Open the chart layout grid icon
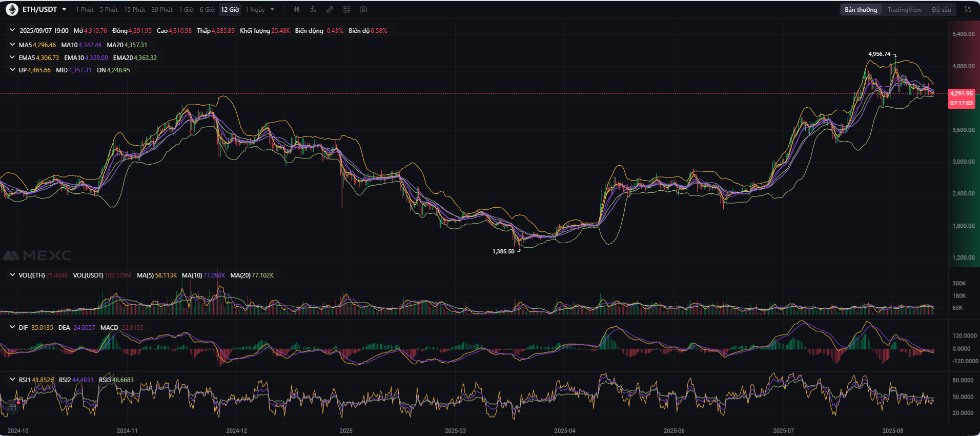980x436 pixels. click(347, 9)
